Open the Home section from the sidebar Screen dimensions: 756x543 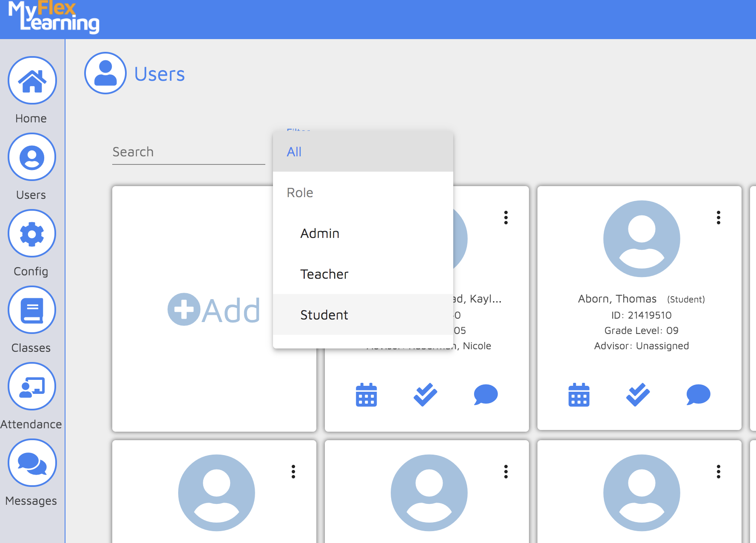tap(31, 81)
